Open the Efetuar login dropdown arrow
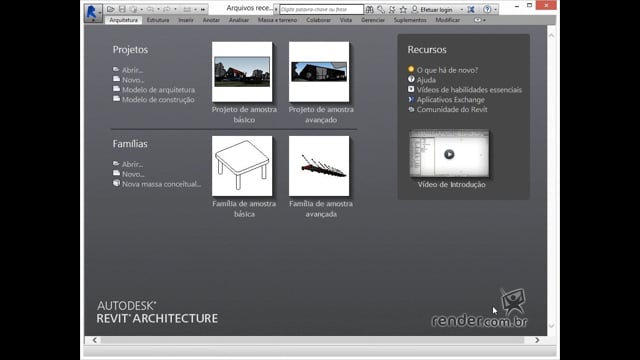 click(462, 9)
